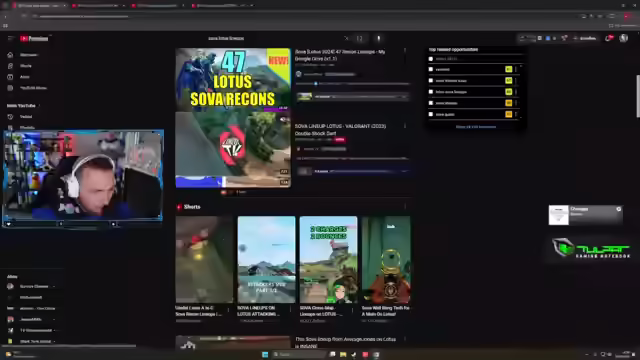Click the Home icon in sidebar
Viewport: 640px width, 360px height.
[x=10, y=55]
